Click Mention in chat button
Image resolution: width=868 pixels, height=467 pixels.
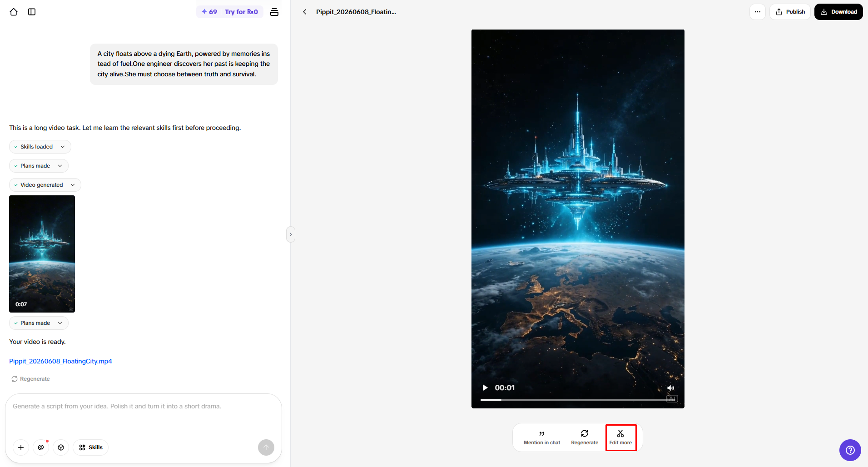[542, 438]
